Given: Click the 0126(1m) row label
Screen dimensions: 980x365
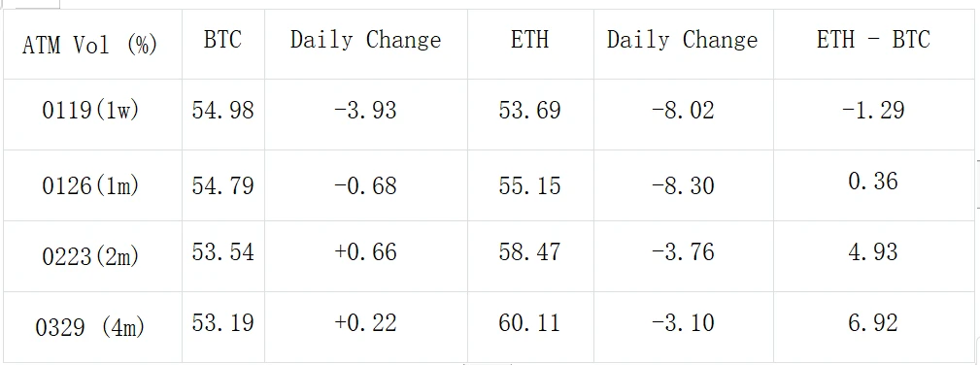Looking at the screenshot, I should [x=92, y=185].
